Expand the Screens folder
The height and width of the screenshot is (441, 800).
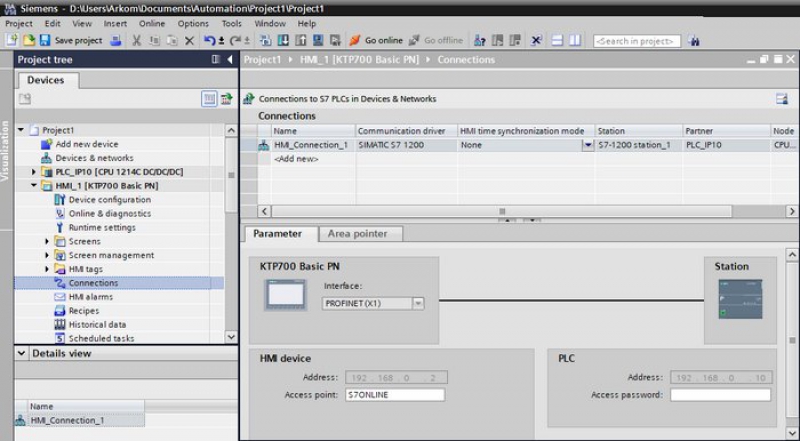47,241
